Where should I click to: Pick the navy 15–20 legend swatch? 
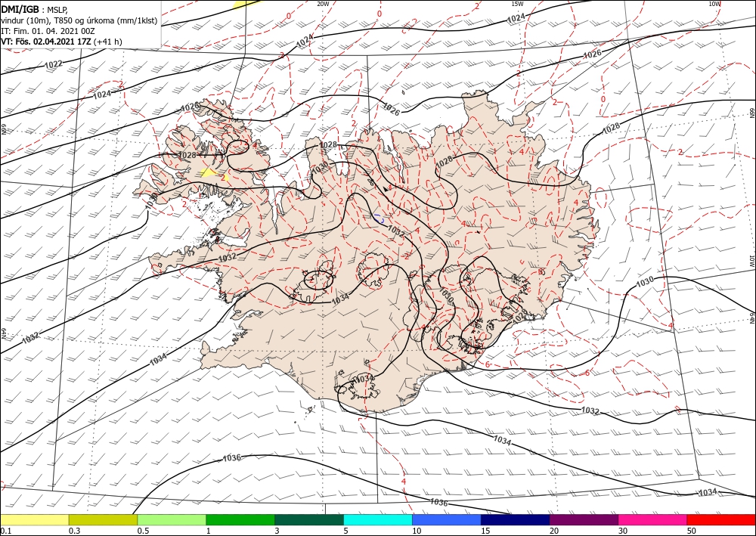coord(516,519)
